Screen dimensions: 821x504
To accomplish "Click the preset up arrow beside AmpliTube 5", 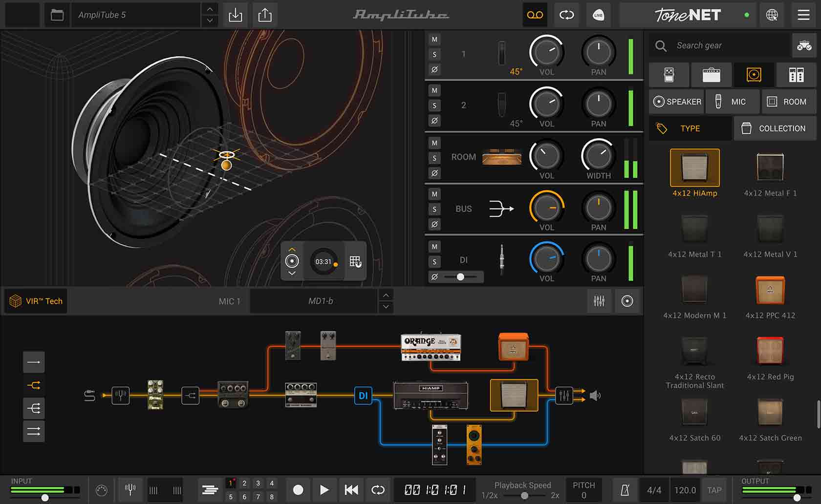I will tap(209, 9).
